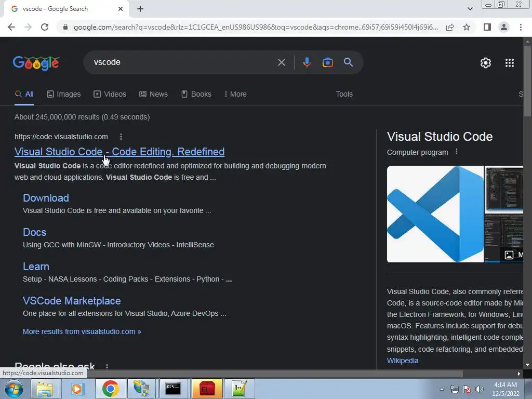Click the network tray icon

point(454,390)
